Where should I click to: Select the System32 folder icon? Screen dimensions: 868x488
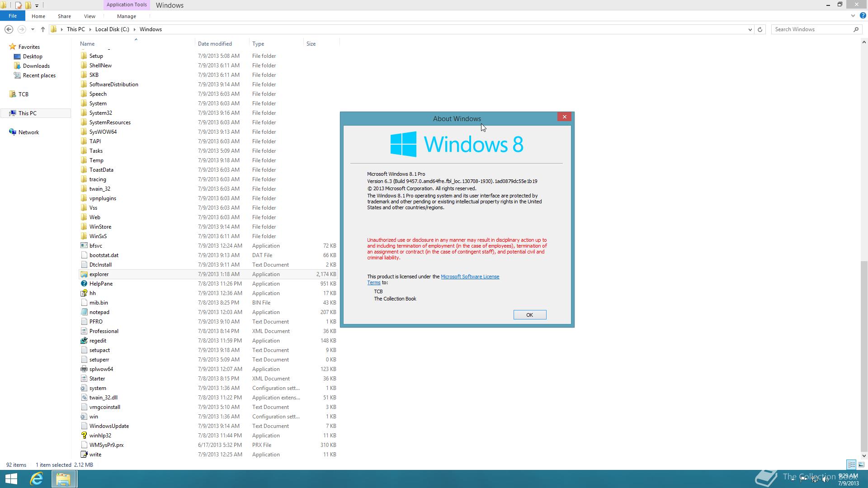pyautogui.click(x=84, y=113)
